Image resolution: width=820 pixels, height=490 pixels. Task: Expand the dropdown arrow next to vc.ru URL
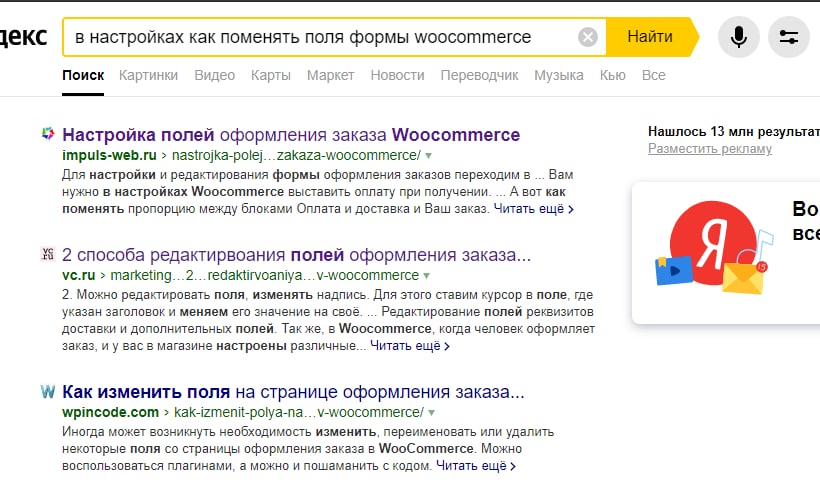click(x=426, y=276)
